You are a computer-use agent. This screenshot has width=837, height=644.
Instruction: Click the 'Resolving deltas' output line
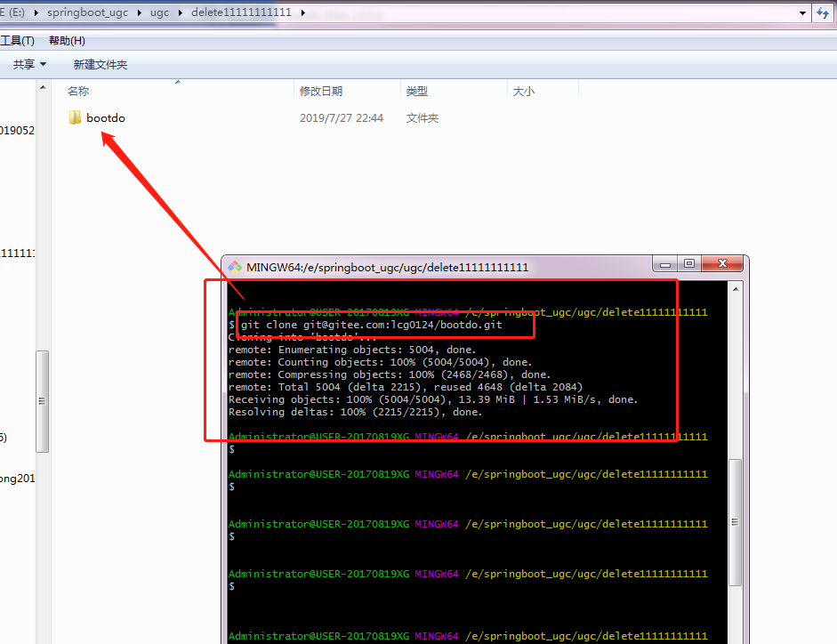pyautogui.click(x=356, y=412)
